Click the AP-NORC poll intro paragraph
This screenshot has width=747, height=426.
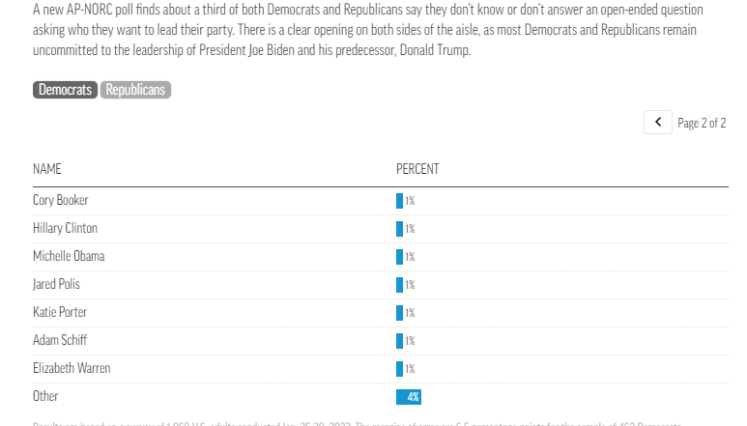(368, 30)
